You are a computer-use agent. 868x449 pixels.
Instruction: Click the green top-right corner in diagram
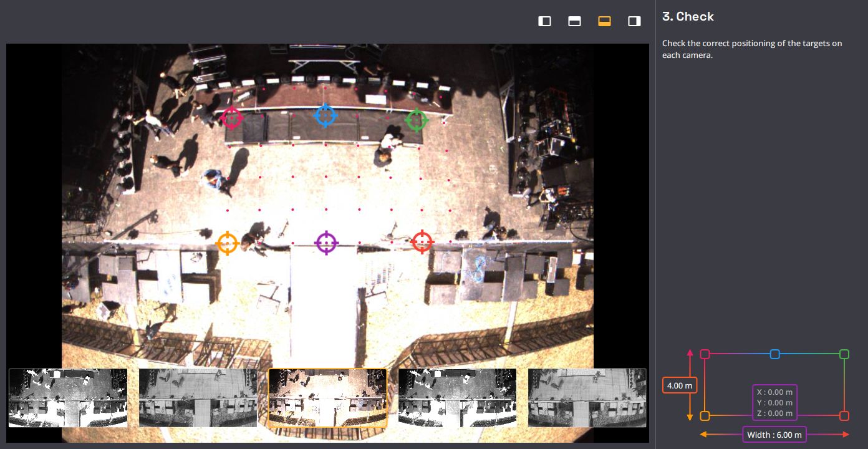pos(844,354)
